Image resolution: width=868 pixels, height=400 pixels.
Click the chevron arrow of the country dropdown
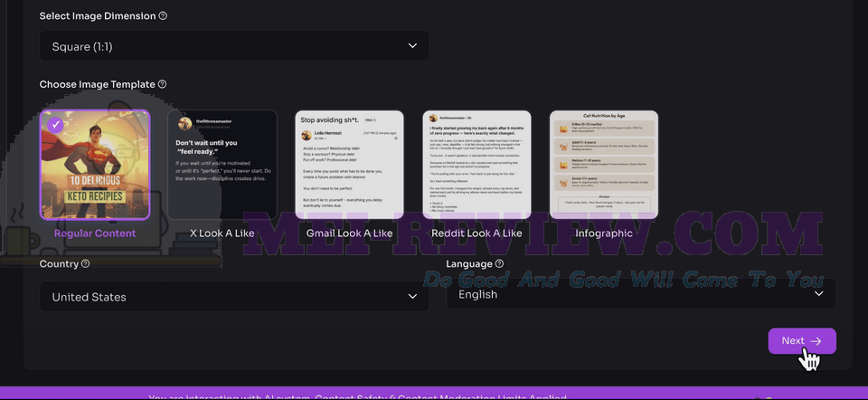pyautogui.click(x=412, y=297)
